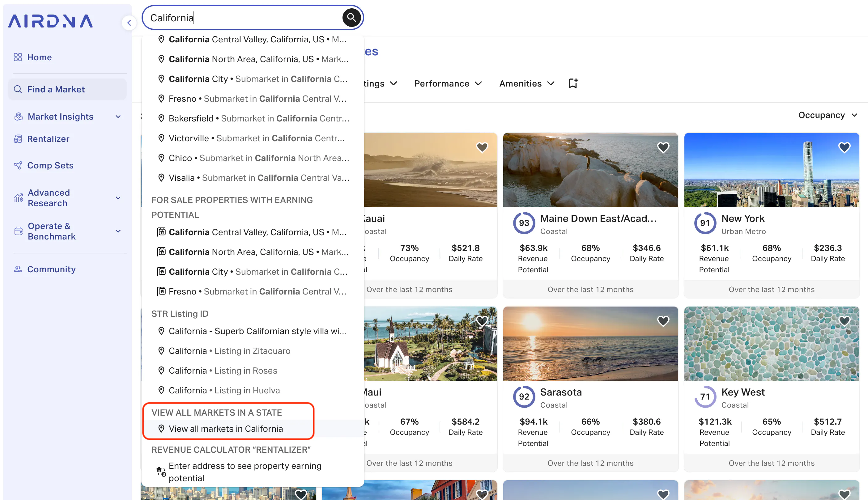Click the save filter bookmark icon
This screenshot has width=868, height=500.
tap(573, 83)
